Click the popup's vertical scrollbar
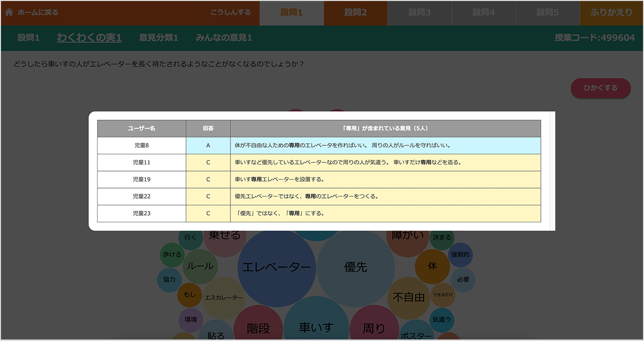644x341 pixels. 552,171
